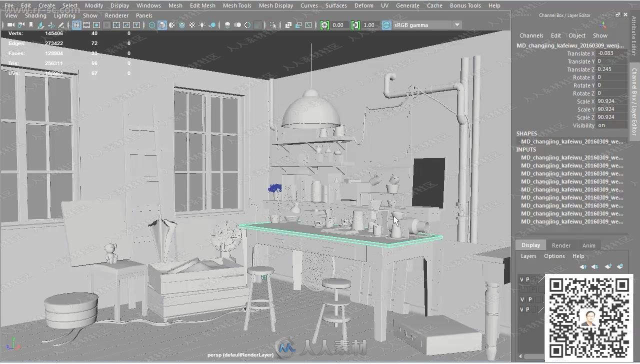Click the Translate X value field
This screenshot has width=640, height=364.
pos(612,53)
